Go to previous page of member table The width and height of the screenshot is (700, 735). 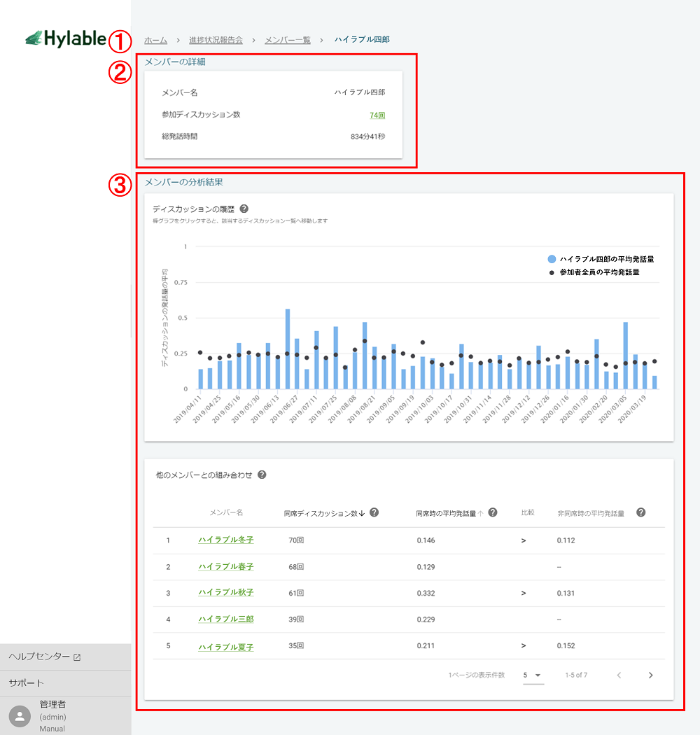coord(619,675)
